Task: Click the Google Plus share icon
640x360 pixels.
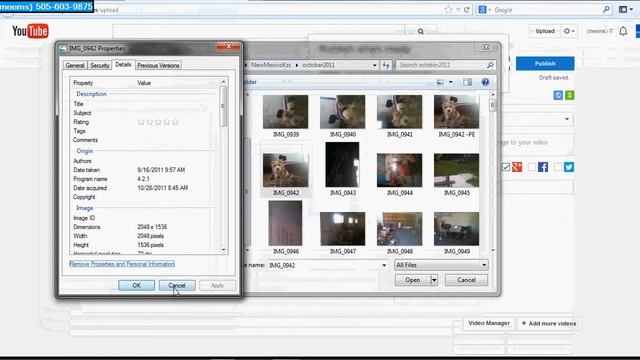Action: click(517, 167)
